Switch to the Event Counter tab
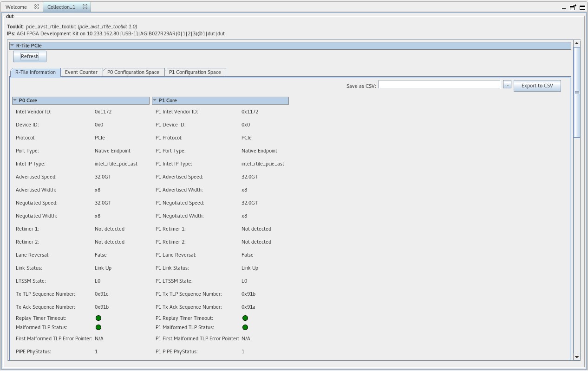Image resolution: width=588 pixels, height=371 pixels. [x=81, y=72]
